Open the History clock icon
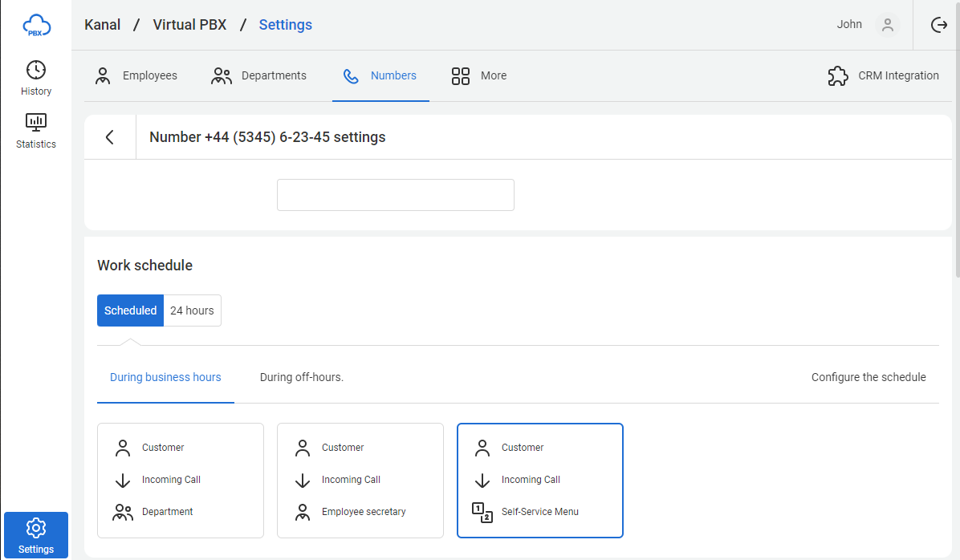 tap(36, 70)
